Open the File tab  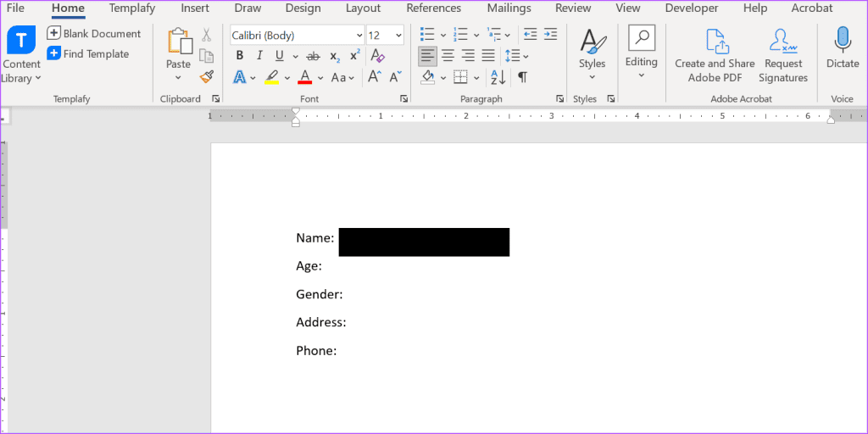(x=15, y=8)
